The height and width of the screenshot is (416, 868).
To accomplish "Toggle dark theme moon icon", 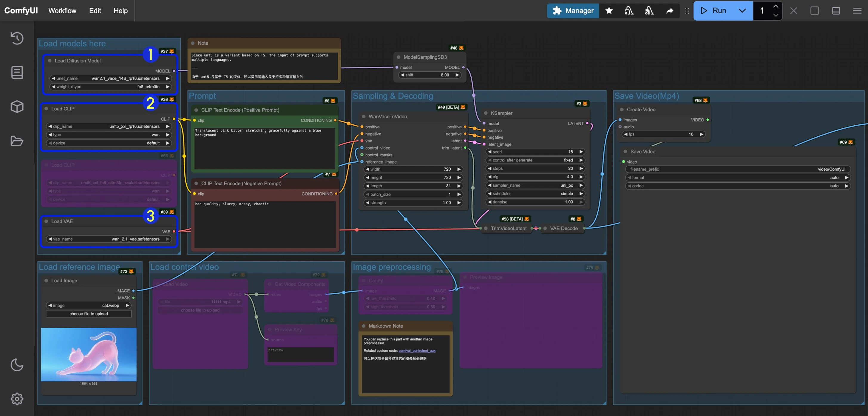I will tap(17, 364).
